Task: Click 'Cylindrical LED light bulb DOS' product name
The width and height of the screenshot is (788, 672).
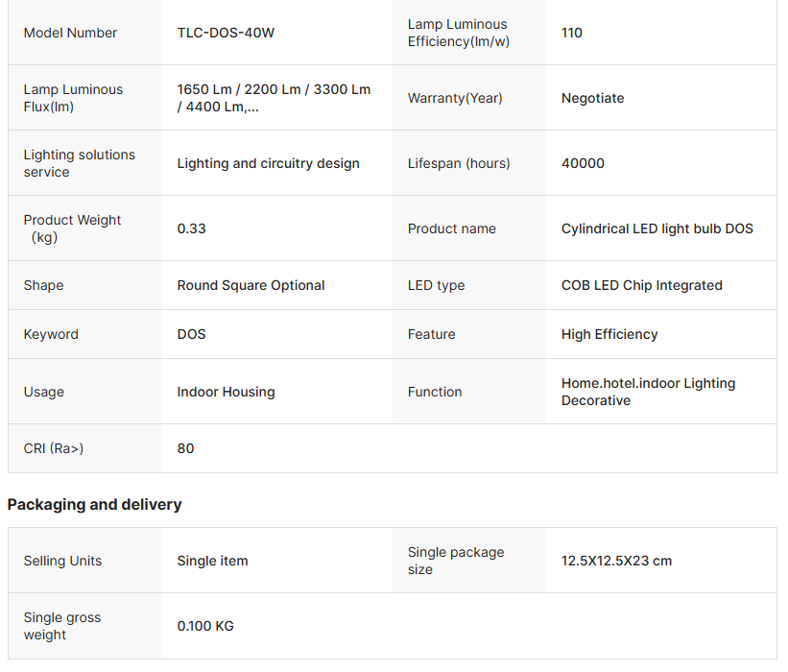Action: [x=657, y=228]
